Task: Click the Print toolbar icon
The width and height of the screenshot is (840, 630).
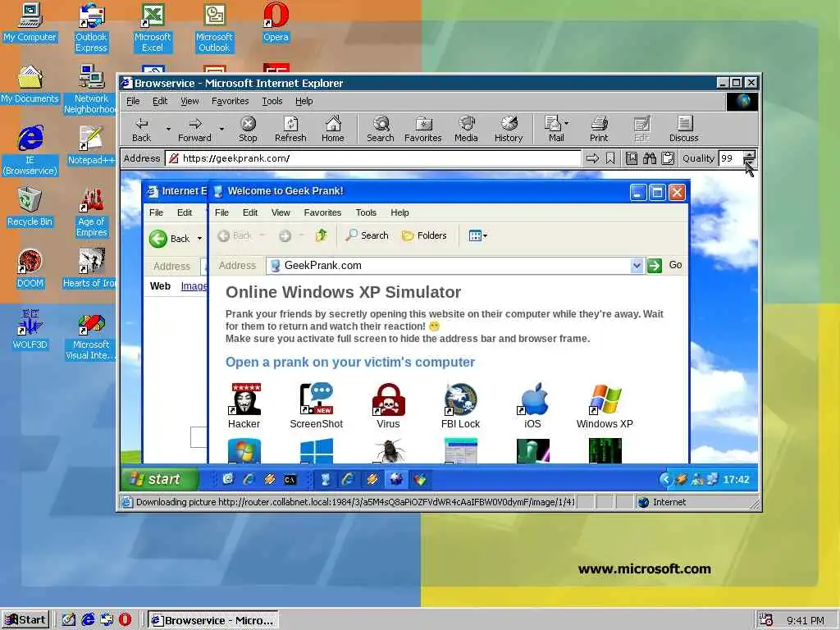Action: [599, 130]
